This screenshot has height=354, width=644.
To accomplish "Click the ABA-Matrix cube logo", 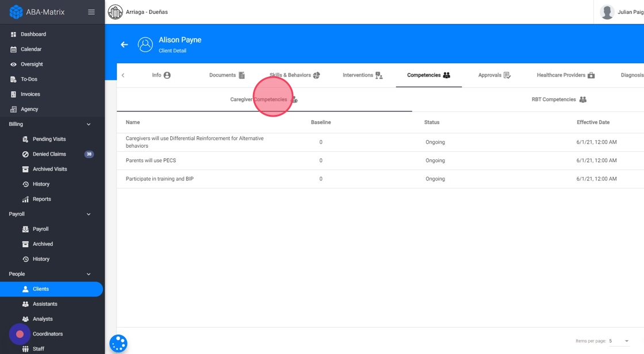I will (16, 12).
